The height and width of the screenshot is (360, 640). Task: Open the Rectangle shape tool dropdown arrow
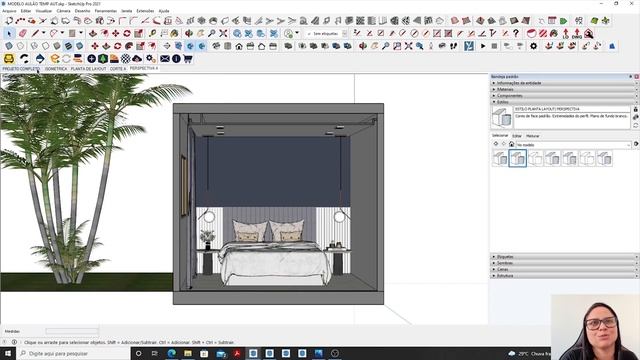[81, 33]
